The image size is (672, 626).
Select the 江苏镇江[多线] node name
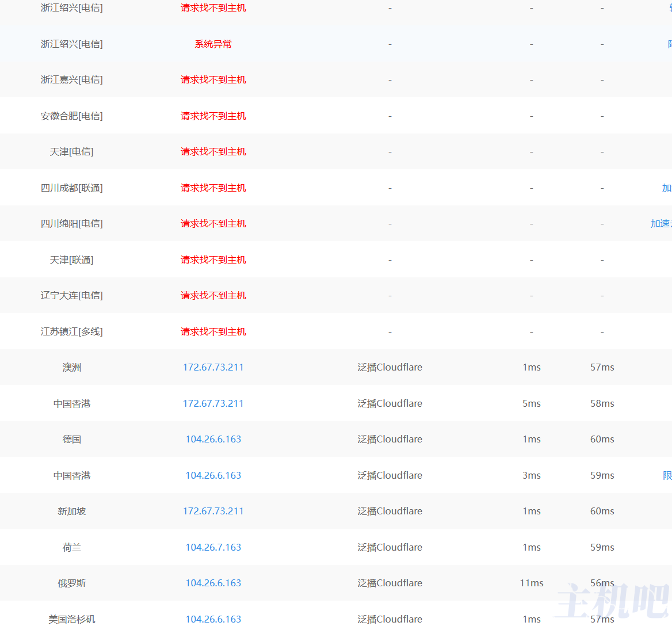coord(71,331)
